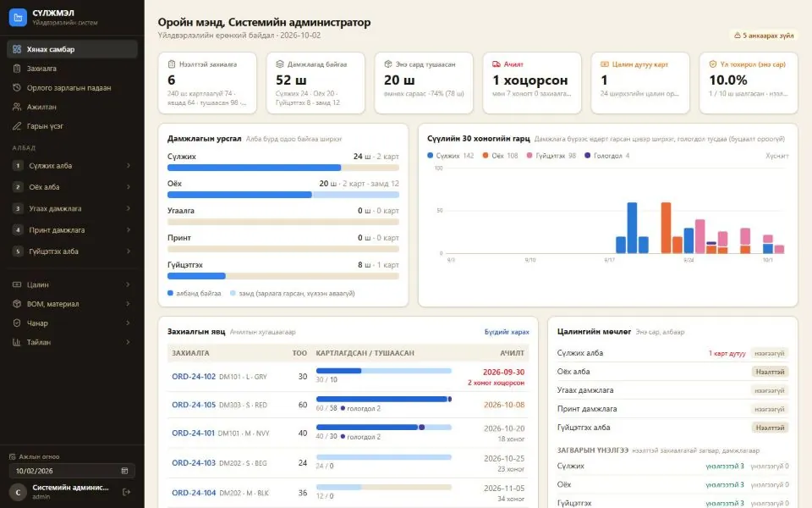Click the Нээлттэй badge for Оёх алба
The height and width of the screenshot is (508, 812).
(x=770, y=372)
